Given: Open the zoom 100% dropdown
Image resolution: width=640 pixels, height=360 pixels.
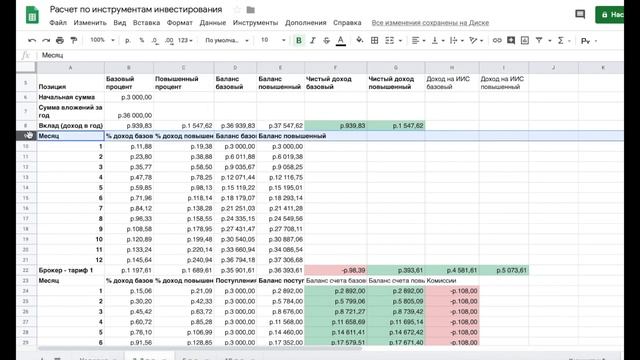Looking at the screenshot, I should (102, 40).
